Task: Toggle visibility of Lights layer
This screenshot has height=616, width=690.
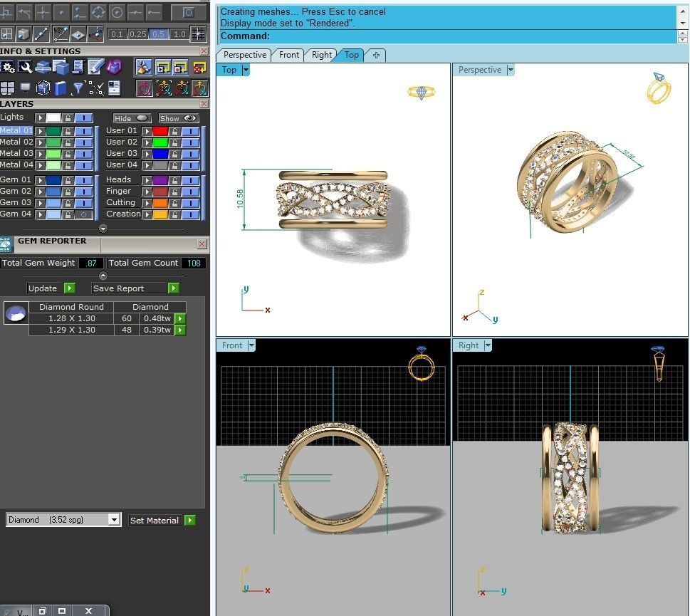Action: (x=83, y=118)
